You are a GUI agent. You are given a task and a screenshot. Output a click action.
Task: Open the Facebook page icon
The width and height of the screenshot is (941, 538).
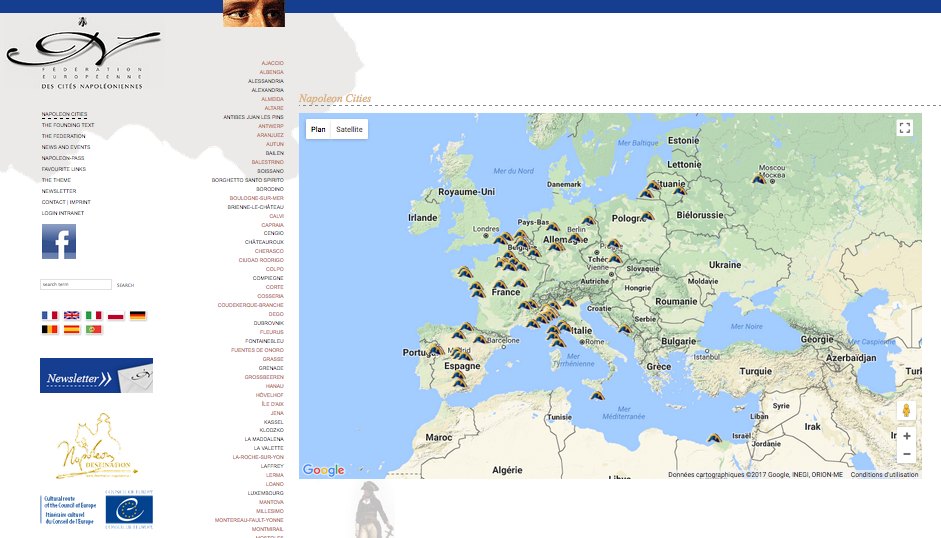pos(58,242)
